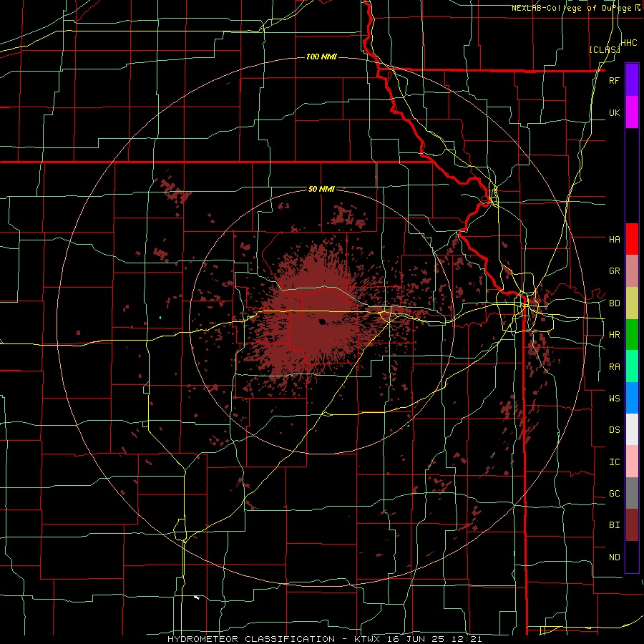Click the BI dark red legend swatch
Viewport: 644px width, 644px height.
(x=632, y=525)
